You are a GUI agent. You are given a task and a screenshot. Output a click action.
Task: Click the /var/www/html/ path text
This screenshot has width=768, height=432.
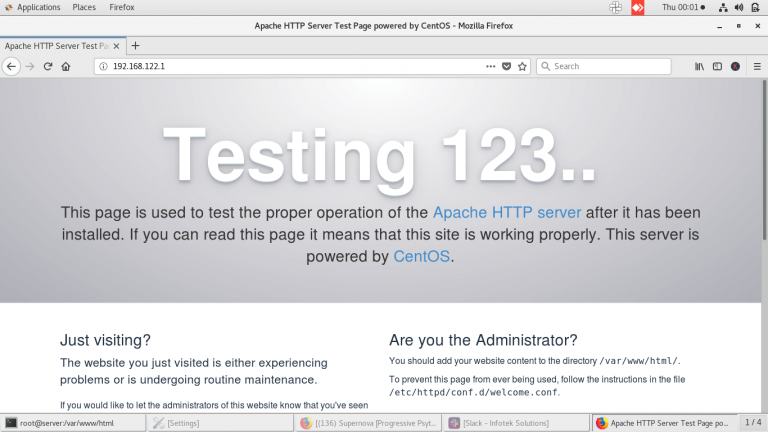pos(639,361)
